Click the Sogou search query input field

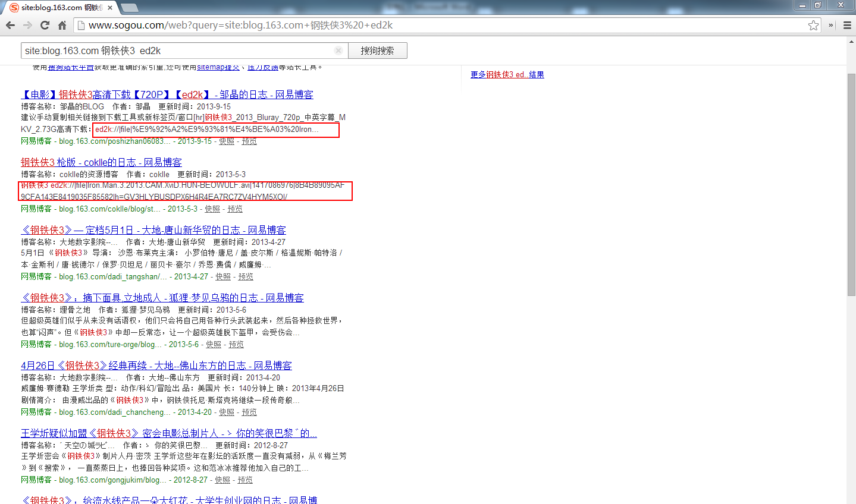tap(178, 51)
